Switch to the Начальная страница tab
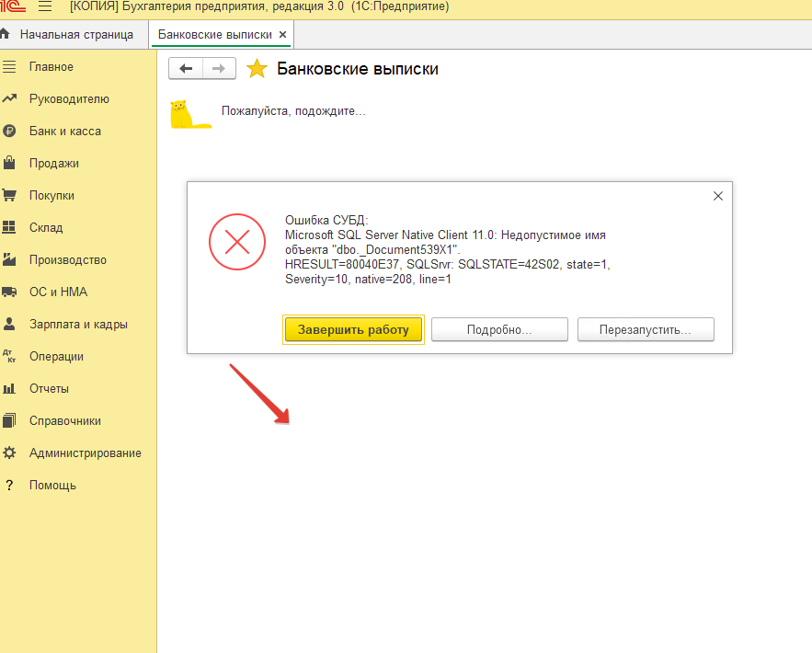 (75, 35)
